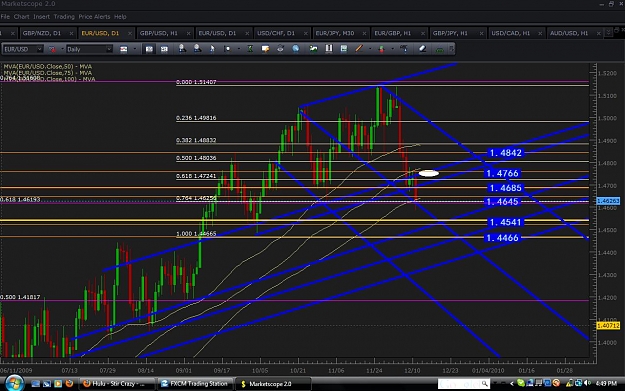625x391 pixels.
Task: Select the mouse cursor pointer tool
Action: [212, 49]
